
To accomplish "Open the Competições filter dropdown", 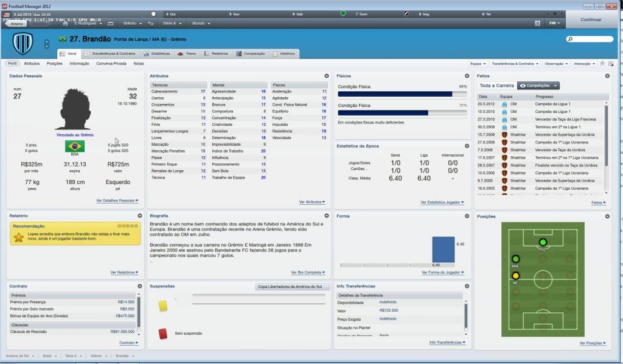I will [x=538, y=85].
